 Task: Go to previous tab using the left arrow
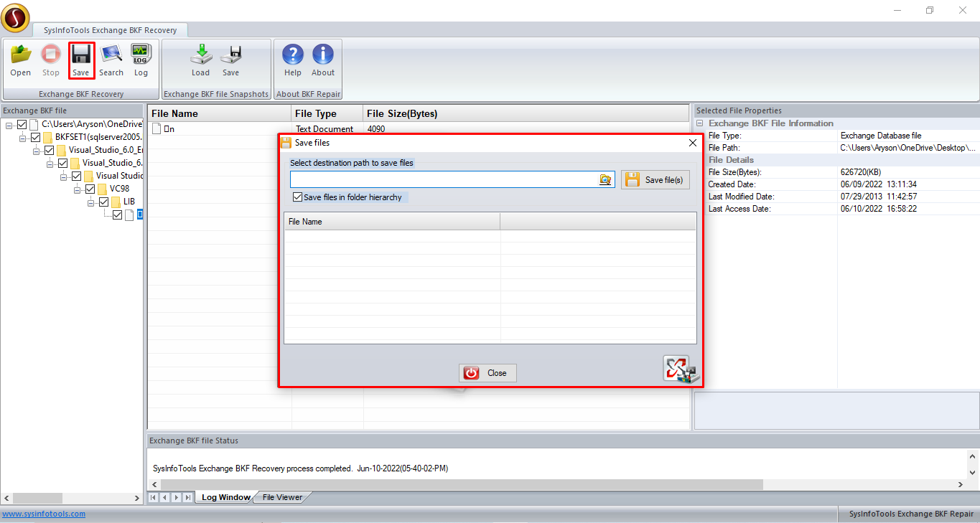click(165, 497)
